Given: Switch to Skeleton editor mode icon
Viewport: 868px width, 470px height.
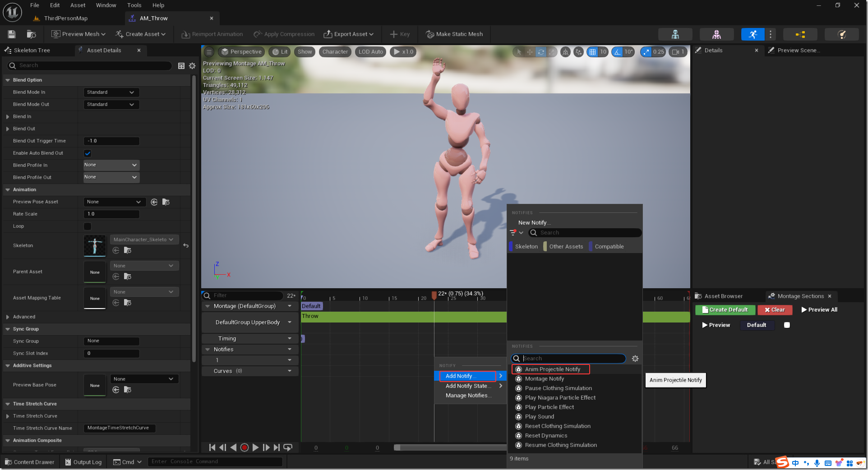Looking at the screenshot, I should [675, 34].
